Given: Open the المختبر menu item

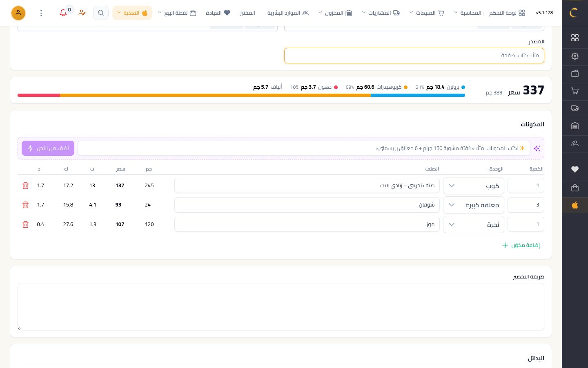Looking at the screenshot, I should [x=247, y=13].
